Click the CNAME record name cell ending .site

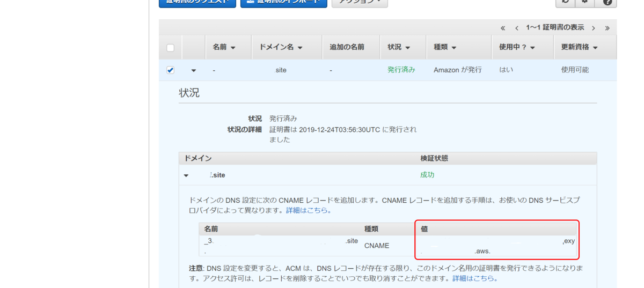(x=281, y=246)
